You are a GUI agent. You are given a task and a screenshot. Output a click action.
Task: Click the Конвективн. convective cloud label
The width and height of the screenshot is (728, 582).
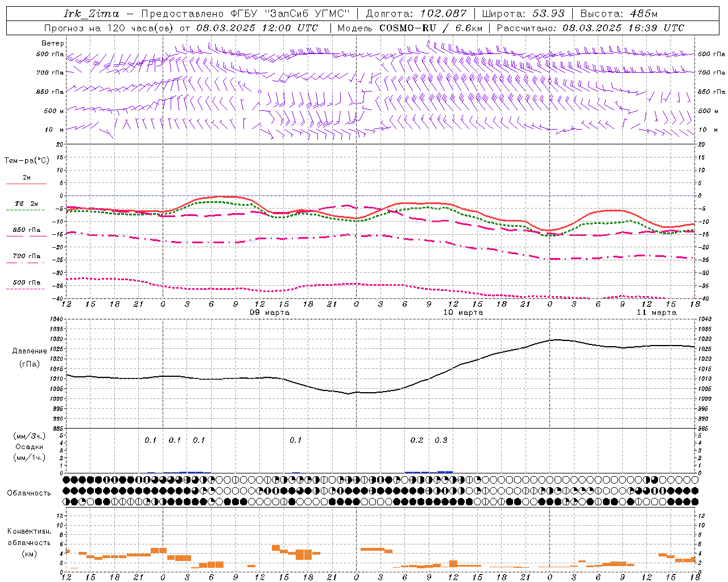[x=29, y=531]
